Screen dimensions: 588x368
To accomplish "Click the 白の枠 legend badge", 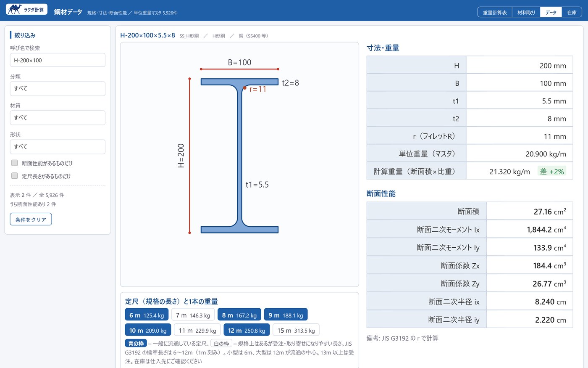I will tap(221, 344).
